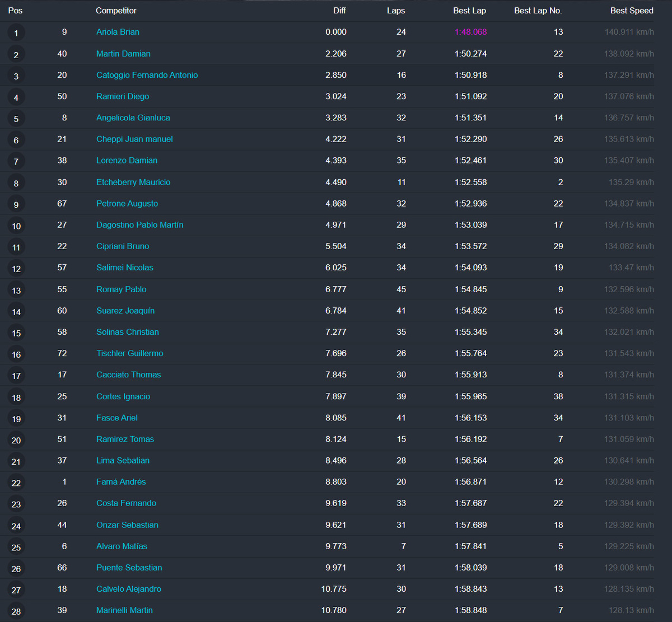Select Costa Fernando competitor link
Viewport: 672px width, 622px height.
(x=126, y=503)
